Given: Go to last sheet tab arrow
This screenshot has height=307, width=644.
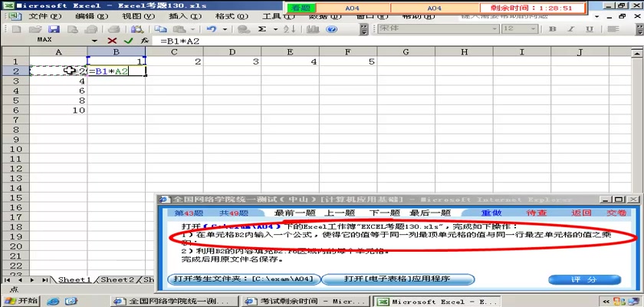Looking at the screenshot, I should (44, 279).
